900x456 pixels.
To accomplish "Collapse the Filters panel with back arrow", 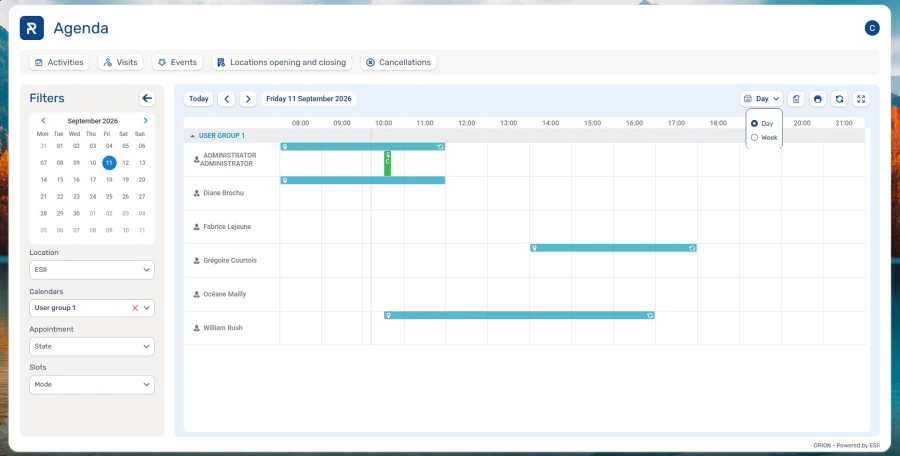I will click(x=147, y=98).
